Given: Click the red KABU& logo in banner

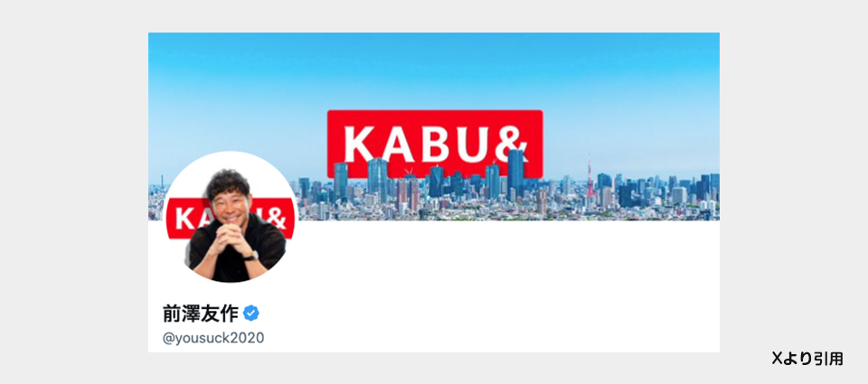Looking at the screenshot, I should (435, 144).
